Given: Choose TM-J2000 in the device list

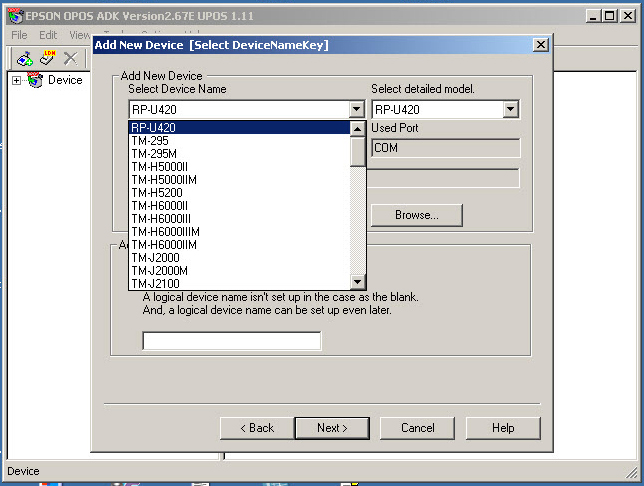Looking at the screenshot, I should point(239,258).
